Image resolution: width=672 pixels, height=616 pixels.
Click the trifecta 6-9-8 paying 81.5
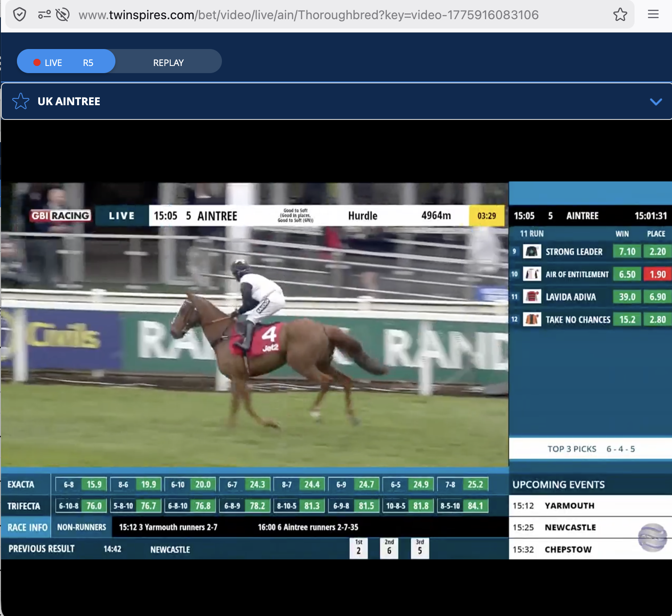coord(354,506)
